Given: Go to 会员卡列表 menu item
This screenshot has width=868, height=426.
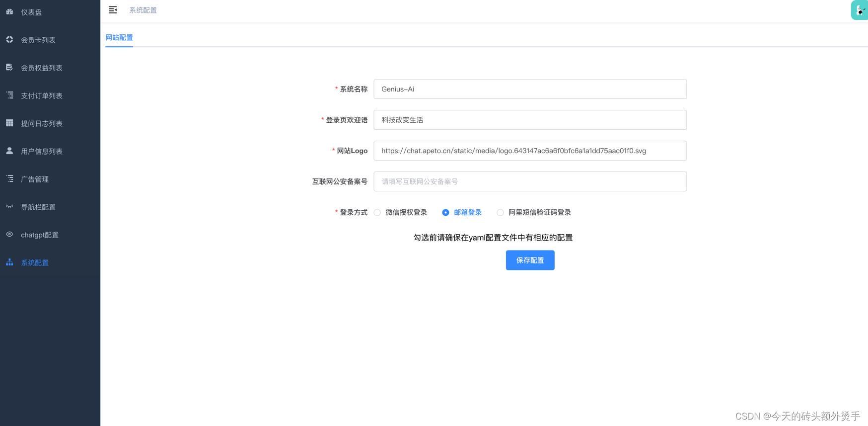Looking at the screenshot, I should (50, 40).
